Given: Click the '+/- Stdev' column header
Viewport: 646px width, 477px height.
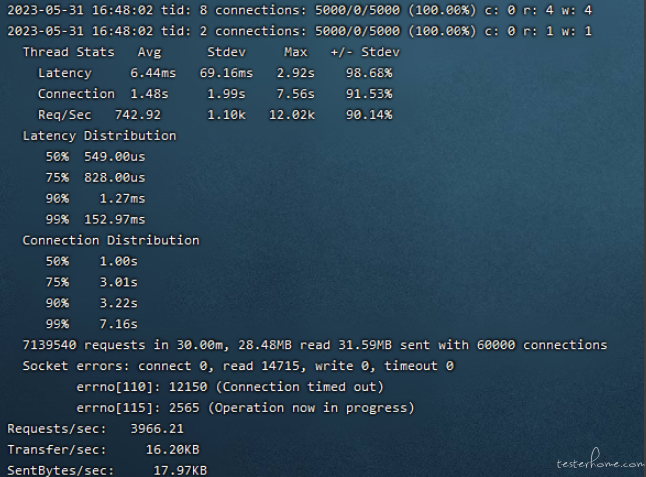Looking at the screenshot, I should click(365, 52).
